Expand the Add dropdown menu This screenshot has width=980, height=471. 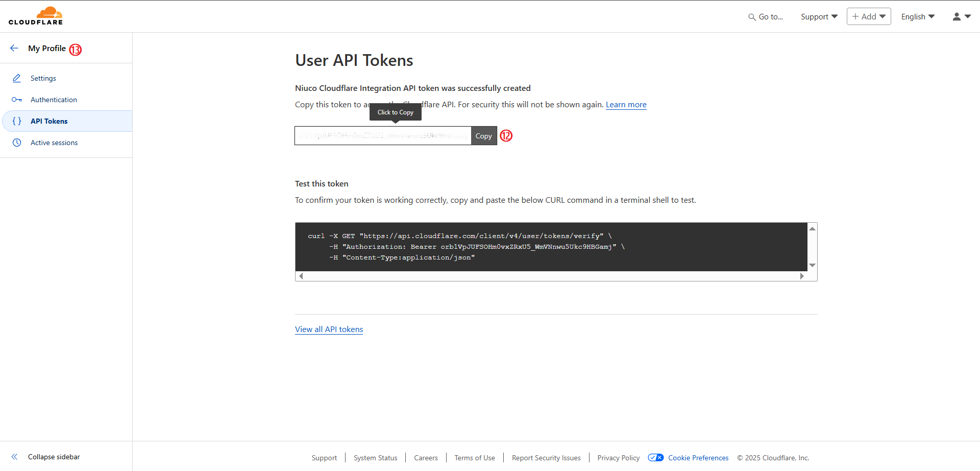869,16
